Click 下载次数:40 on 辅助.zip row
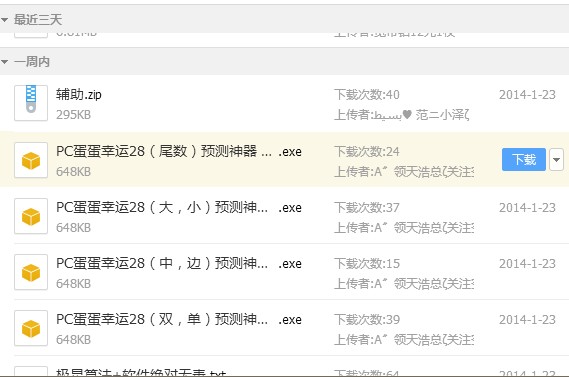Viewport: 569px width, 377px height. [x=367, y=95]
